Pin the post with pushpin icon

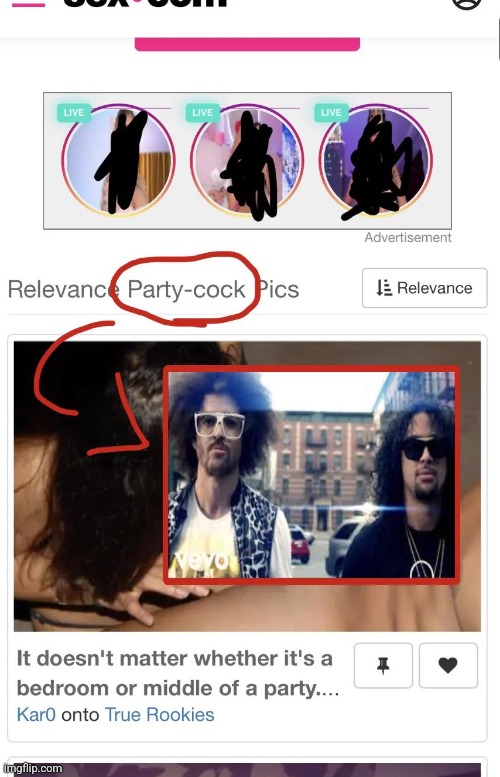383,666
